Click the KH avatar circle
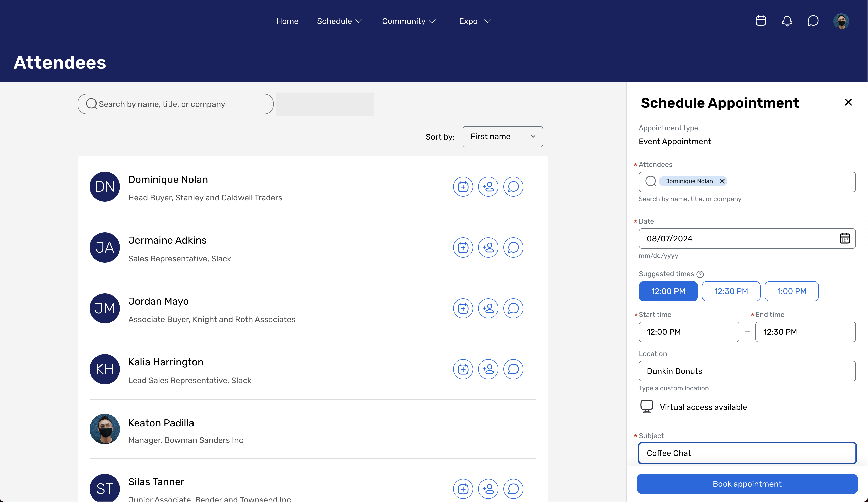The height and width of the screenshot is (502, 868). [105, 369]
